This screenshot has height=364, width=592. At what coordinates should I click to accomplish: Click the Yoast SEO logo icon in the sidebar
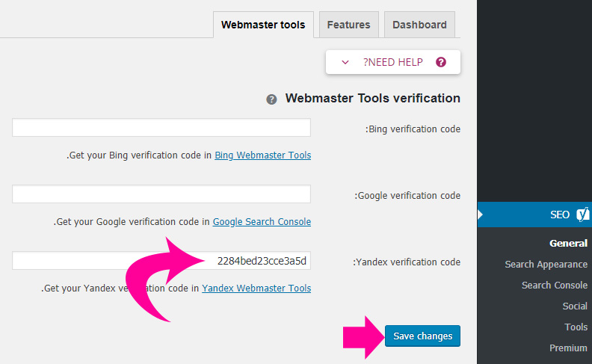point(583,215)
